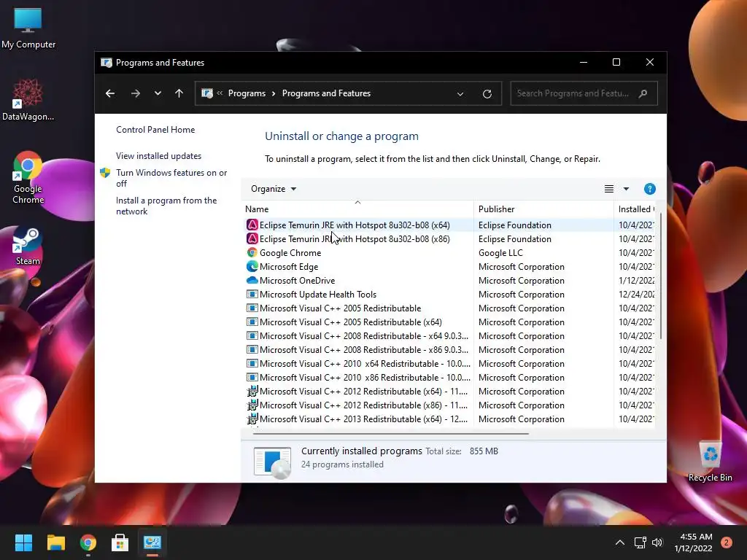Select Eclipse Temurin JRE (x64) icon
This screenshot has width=747, height=560.
coord(252,225)
